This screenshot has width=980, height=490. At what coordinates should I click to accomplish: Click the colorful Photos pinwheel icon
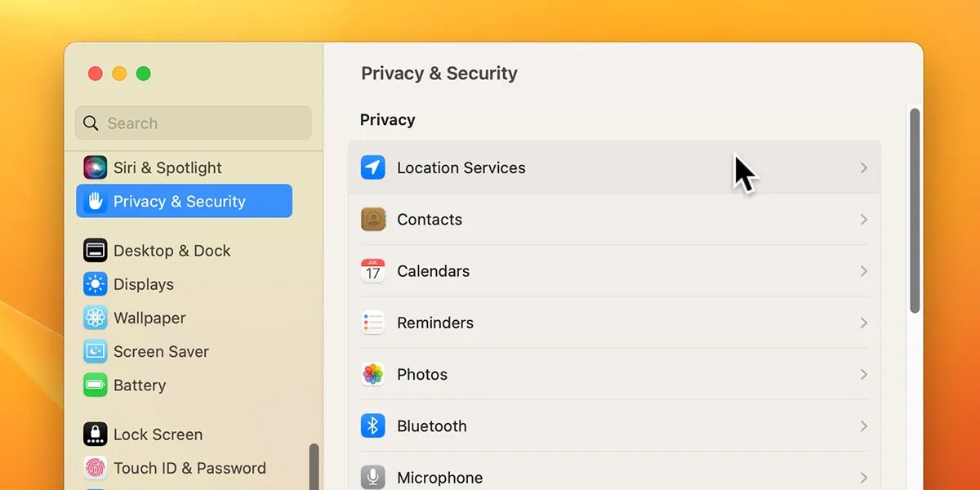(372, 374)
